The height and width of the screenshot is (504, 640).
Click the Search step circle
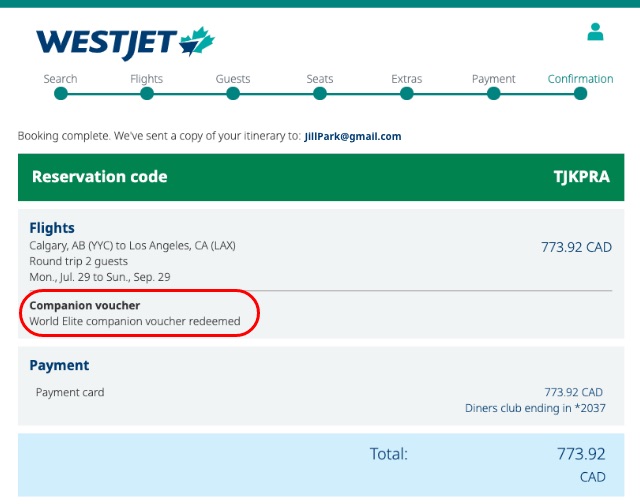coord(61,94)
